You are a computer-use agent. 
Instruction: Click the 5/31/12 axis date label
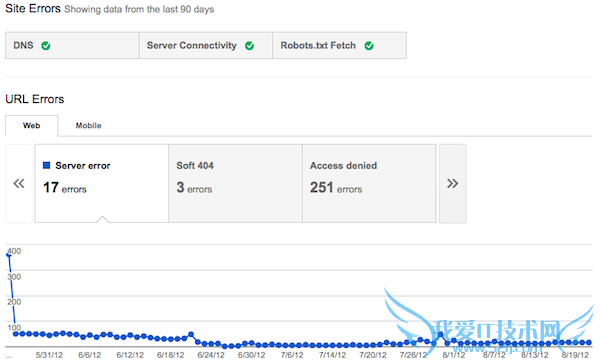49,355
